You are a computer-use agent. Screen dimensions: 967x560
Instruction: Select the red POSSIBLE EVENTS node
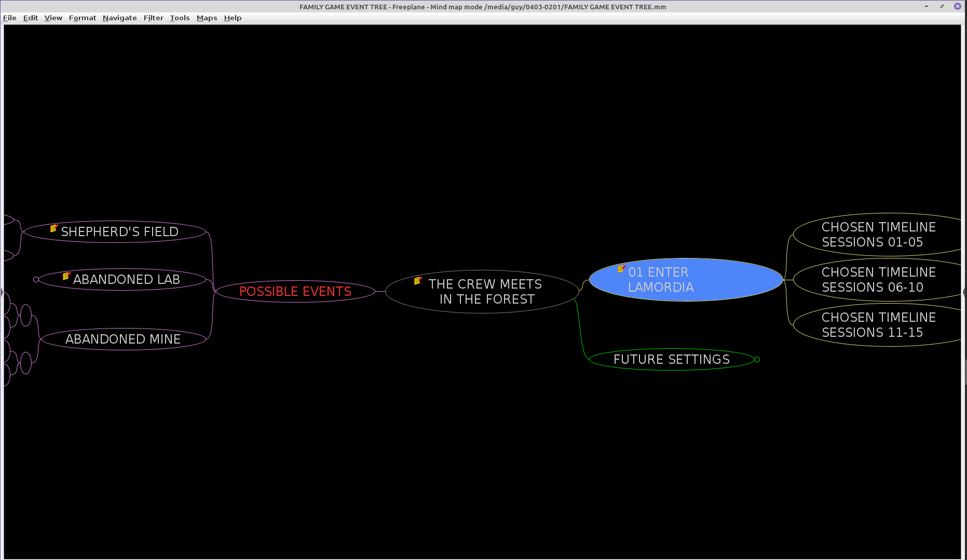[x=295, y=291]
